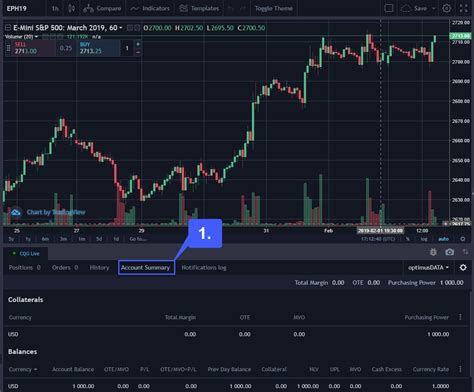The height and width of the screenshot is (392, 474).
Task: Toggle the log scale
Action: tap(424, 239)
